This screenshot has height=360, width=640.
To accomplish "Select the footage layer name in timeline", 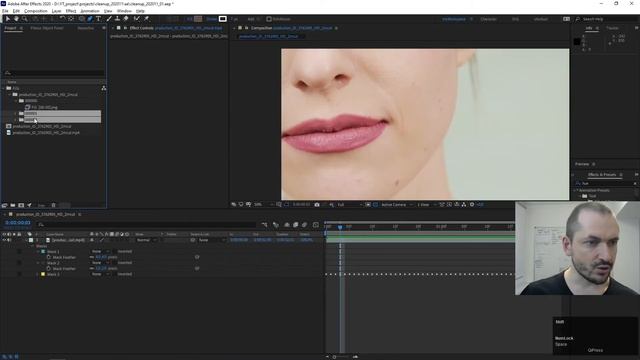I will tap(68, 240).
